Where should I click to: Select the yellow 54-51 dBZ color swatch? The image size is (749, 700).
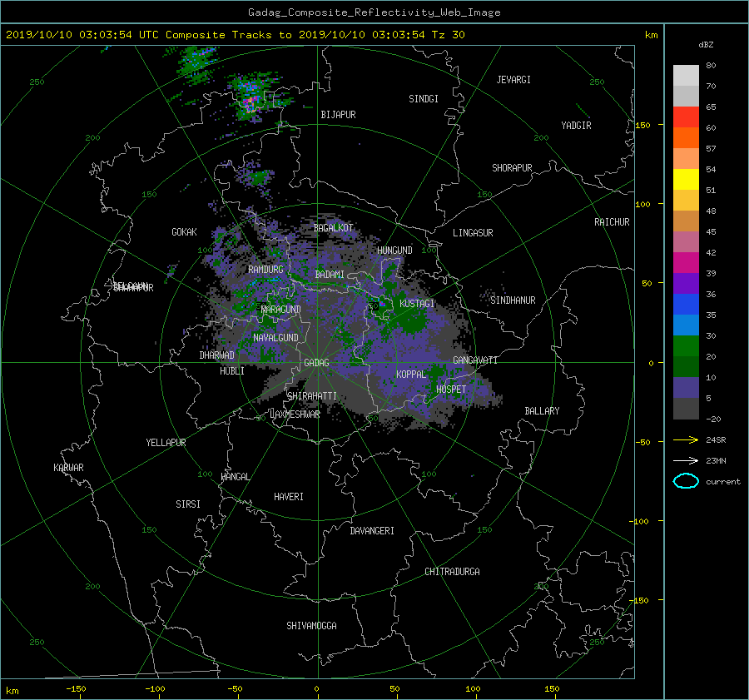tap(686, 180)
